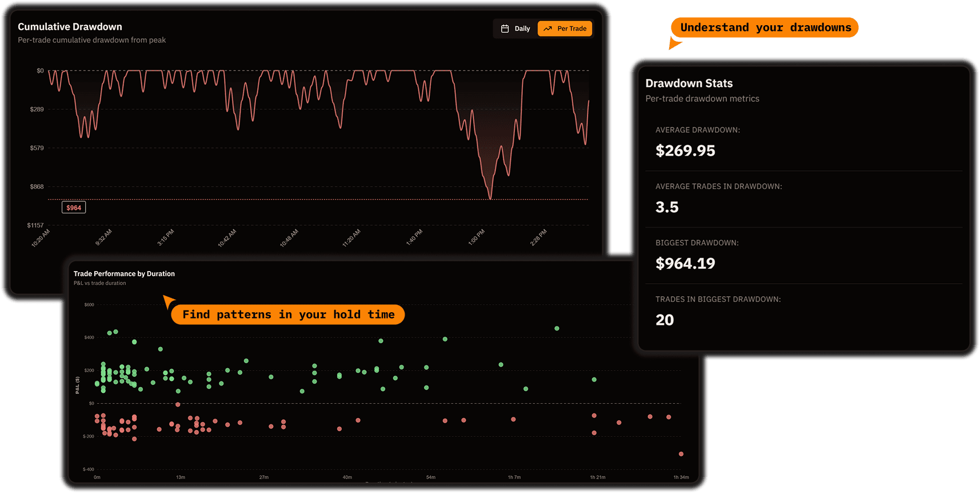Click the 10:42 AM time label
This screenshot has width=980, height=493.
tap(227, 238)
